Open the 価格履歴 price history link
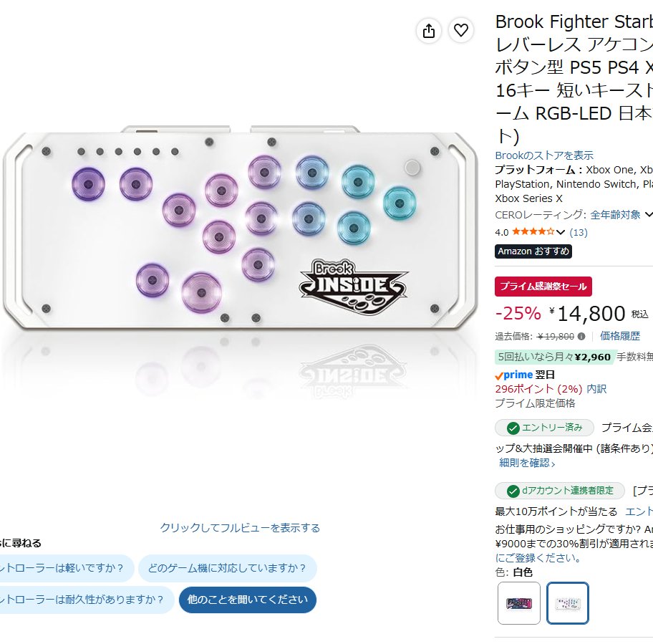The width and height of the screenshot is (653, 644). 619,336
